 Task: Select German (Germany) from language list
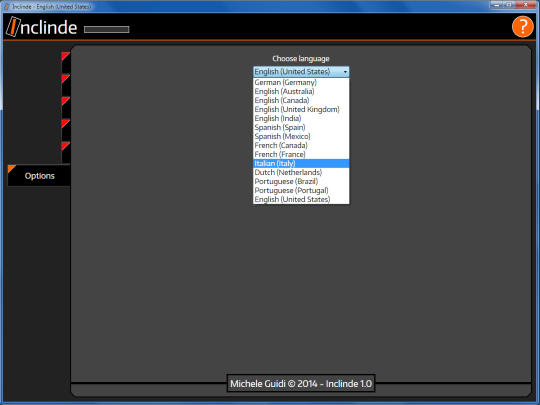301,82
